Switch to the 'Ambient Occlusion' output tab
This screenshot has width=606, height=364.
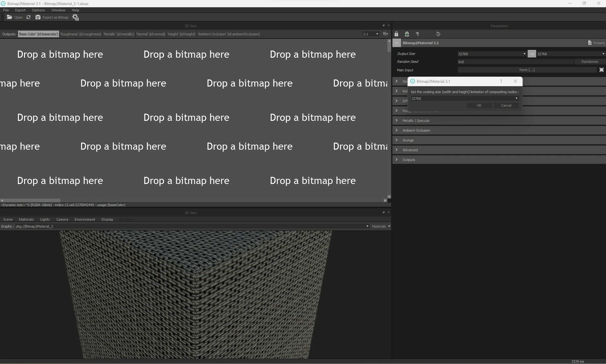(228, 34)
